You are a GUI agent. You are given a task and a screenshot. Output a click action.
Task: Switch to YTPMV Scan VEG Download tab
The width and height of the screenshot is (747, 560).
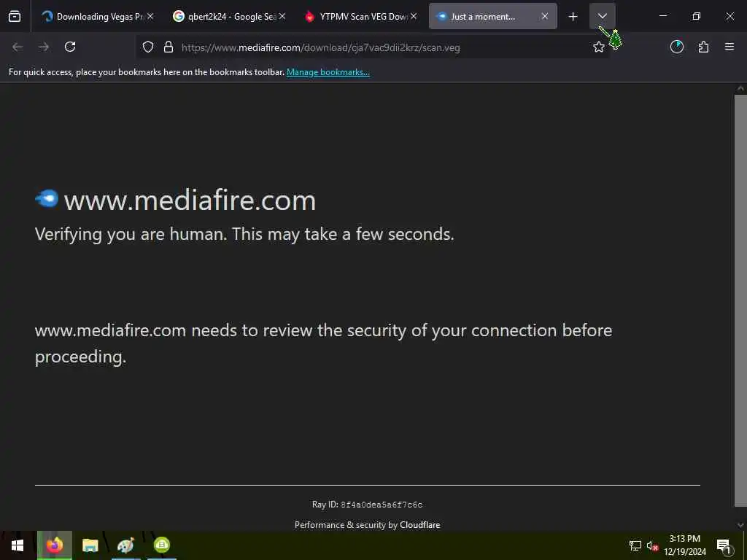coord(360,17)
